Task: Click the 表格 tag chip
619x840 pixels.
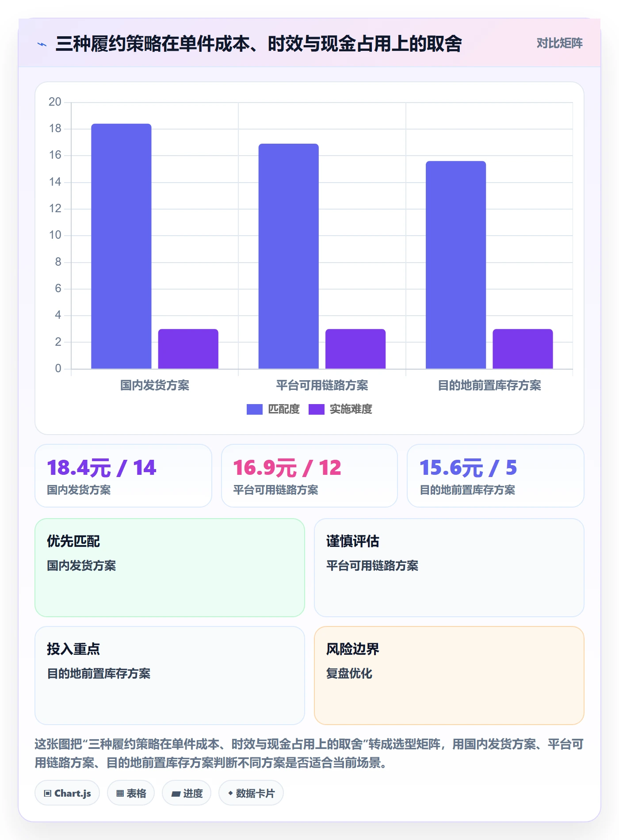Action: tap(131, 793)
